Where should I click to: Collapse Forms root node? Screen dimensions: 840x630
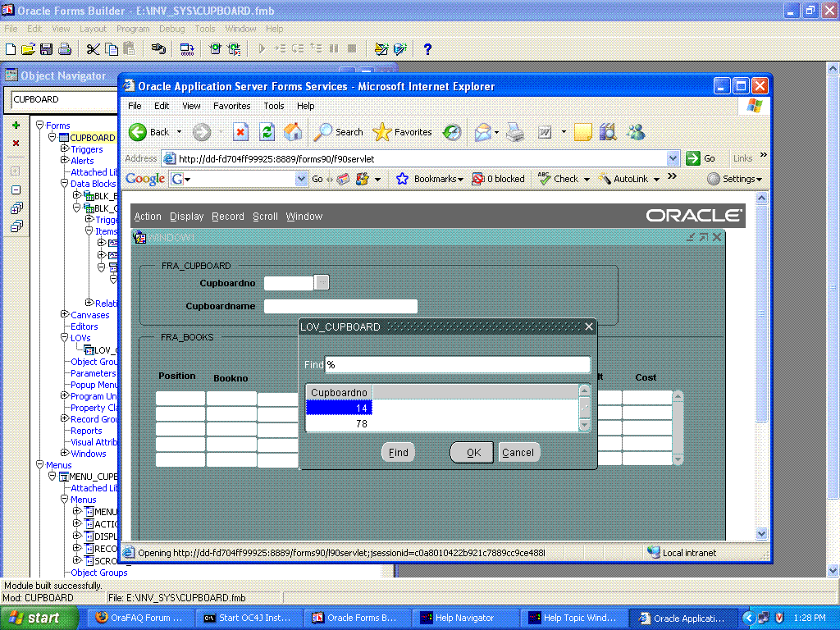point(39,125)
